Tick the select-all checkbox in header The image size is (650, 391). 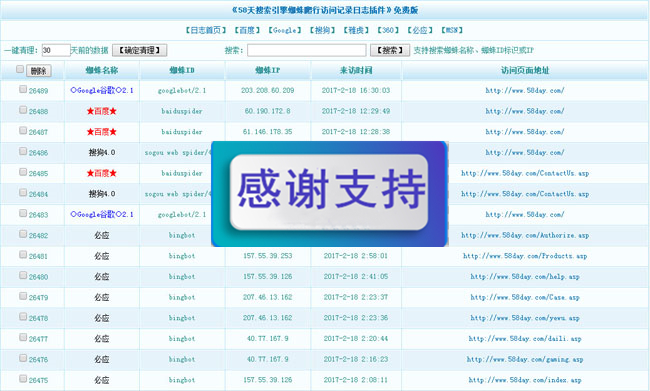20,69
